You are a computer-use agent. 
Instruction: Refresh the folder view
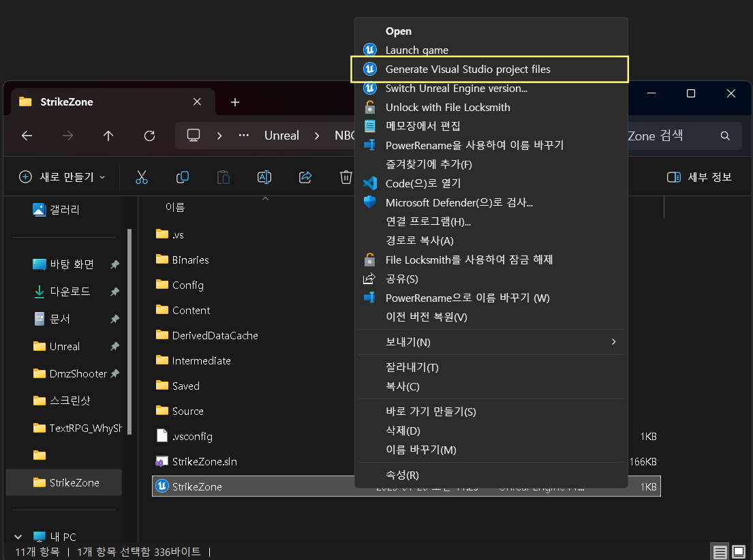point(149,136)
